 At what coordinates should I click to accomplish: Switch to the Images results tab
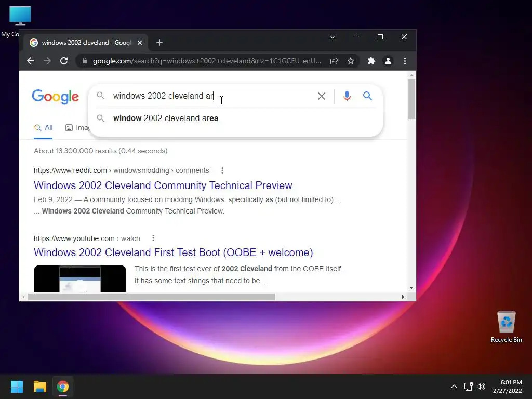point(78,128)
